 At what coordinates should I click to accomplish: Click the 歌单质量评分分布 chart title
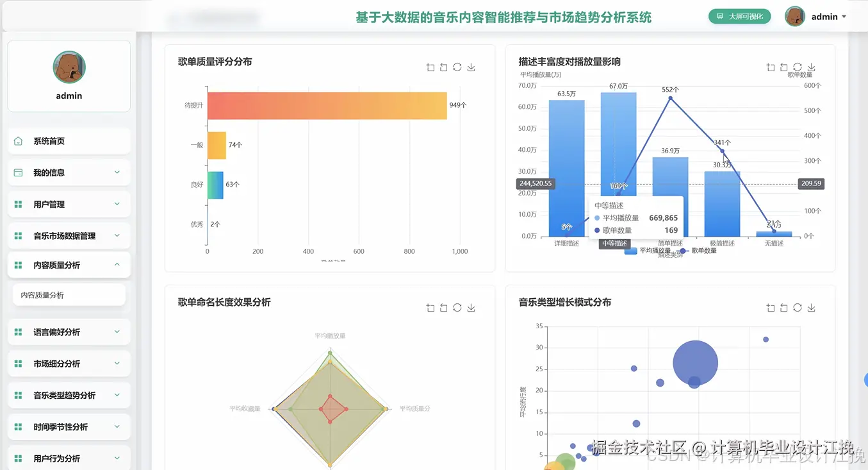pyautogui.click(x=215, y=62)
